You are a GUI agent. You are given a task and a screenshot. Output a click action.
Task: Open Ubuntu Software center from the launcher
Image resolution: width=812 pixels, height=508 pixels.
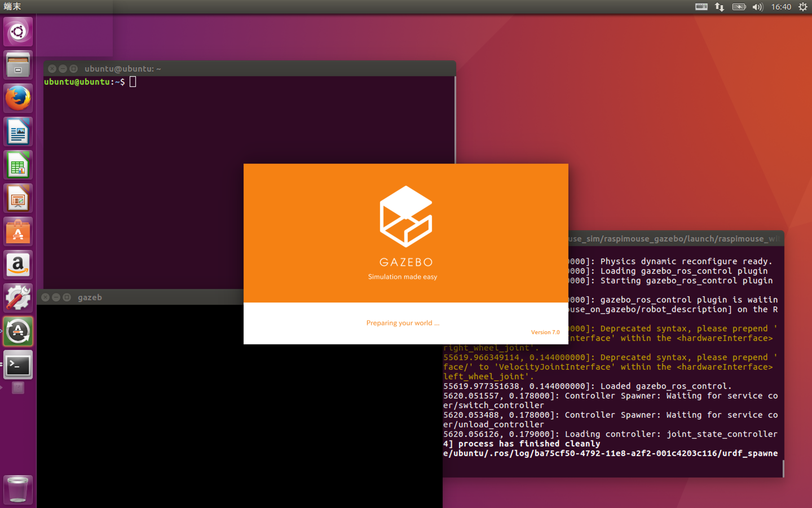tap(18, 231)
